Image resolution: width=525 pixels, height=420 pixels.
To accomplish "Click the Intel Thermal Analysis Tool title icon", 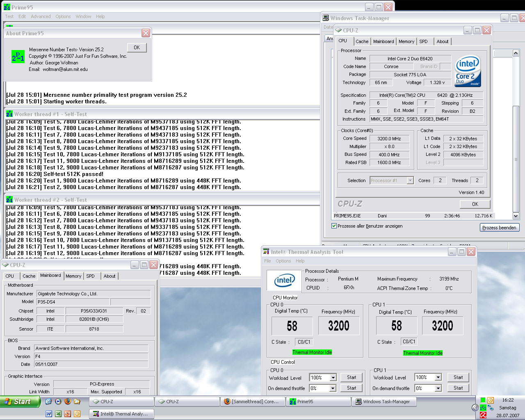I will coord(266,252).
